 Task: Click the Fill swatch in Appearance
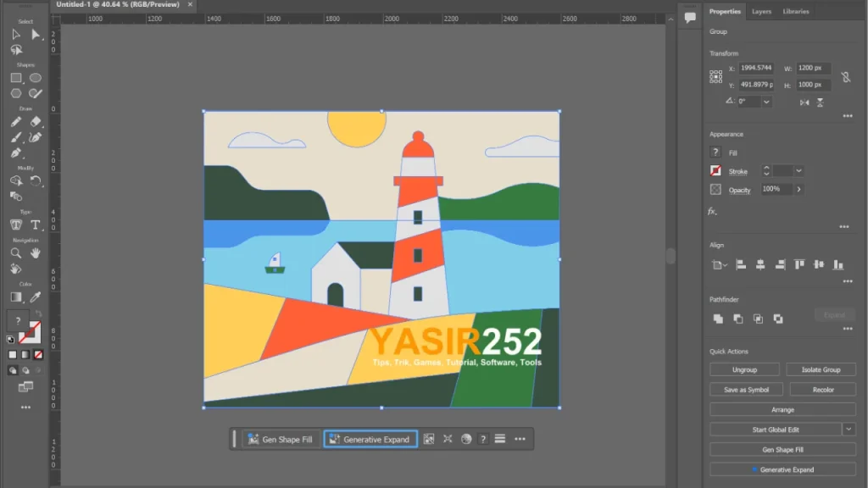pos(715,152)
